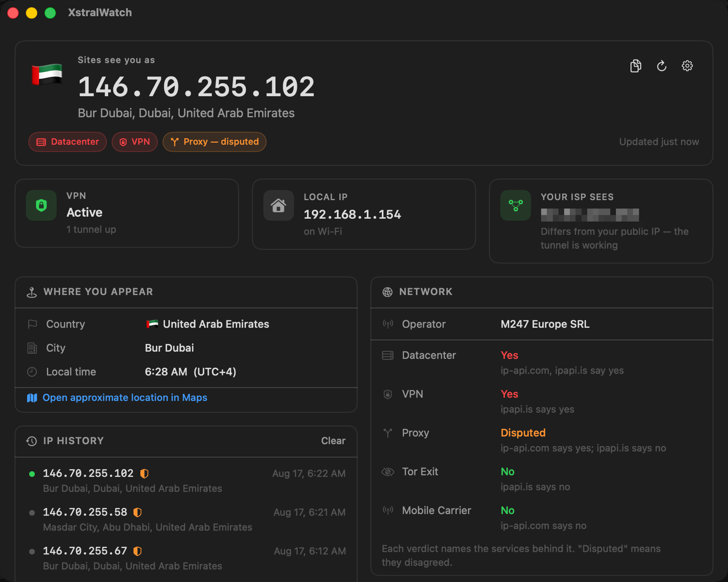Click the IP History clock icon
The width and height of the screenshot is (728, 582).
pos(32,441)
